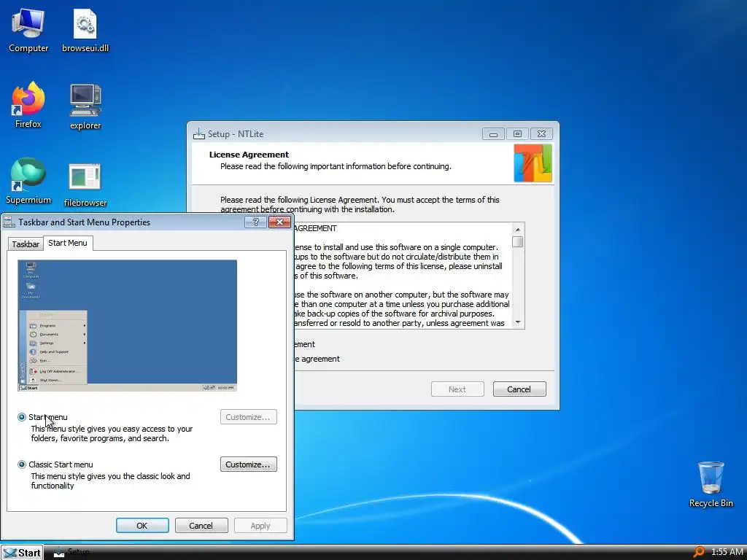Click the Setup taskbar button
This screenshot has width=747, height=560.
(x=71, y=553)
